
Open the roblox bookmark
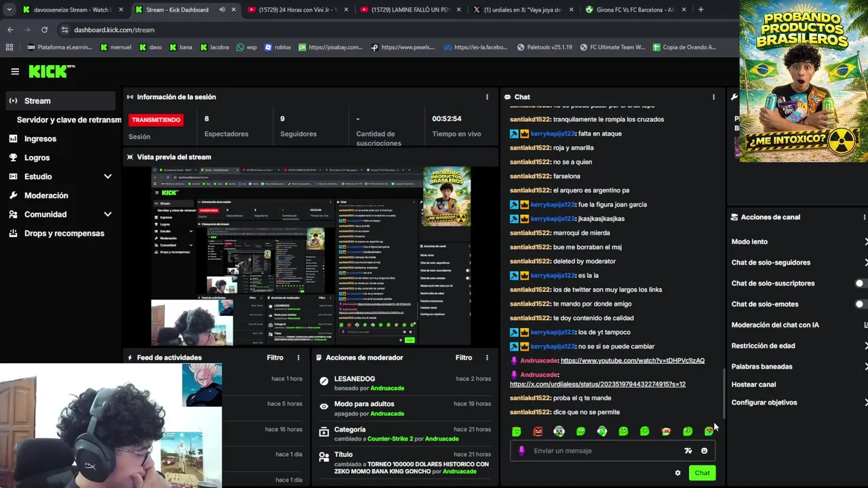pyautogui.click(x=277, y=47)
